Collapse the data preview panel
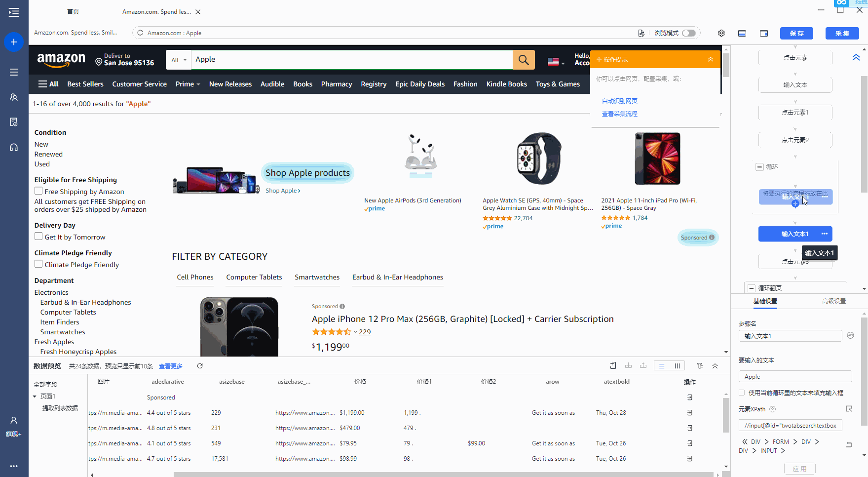The image size is (868, 477). point(715,366)
